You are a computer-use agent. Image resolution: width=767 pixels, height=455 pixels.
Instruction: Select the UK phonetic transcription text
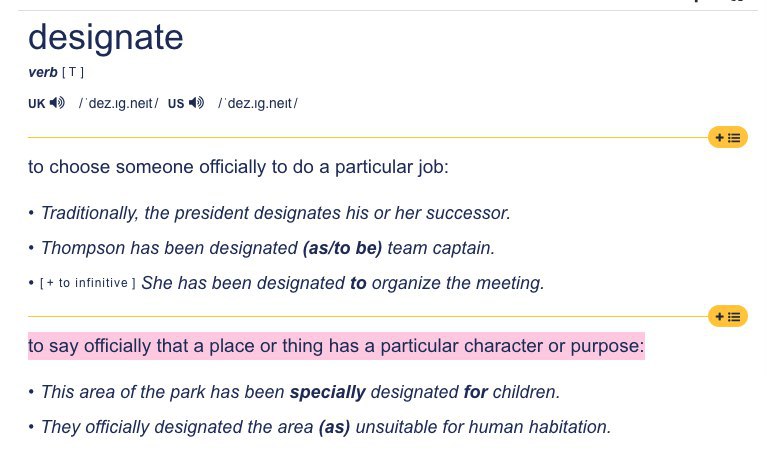[x=119, y=104]
